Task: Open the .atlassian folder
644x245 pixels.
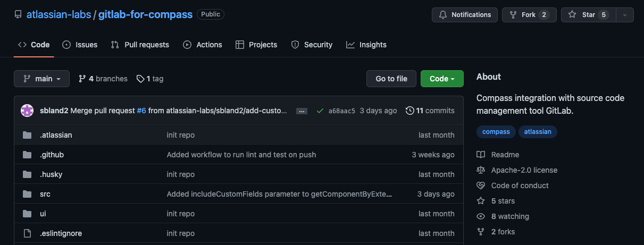Action: pyautogui.click(x=56, y=135)
